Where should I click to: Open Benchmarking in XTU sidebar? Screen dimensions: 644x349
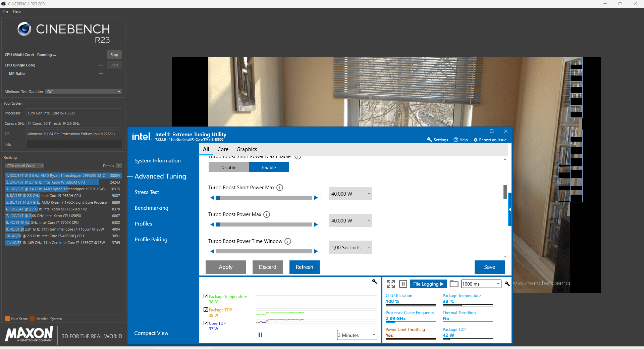(x=151, y=208)
